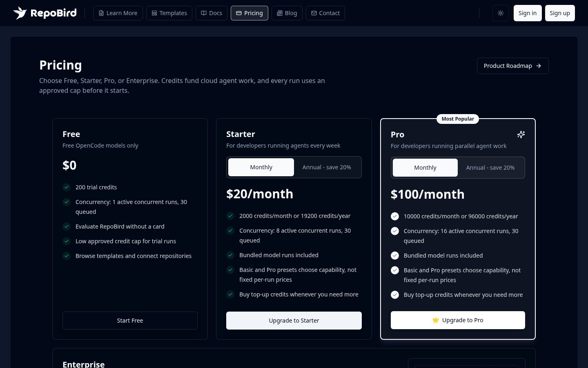Click checkmark beside Concurrency: 16 active runs
Image resolution: width=588 pixels, height=368 pixels.
pos(395,231)
